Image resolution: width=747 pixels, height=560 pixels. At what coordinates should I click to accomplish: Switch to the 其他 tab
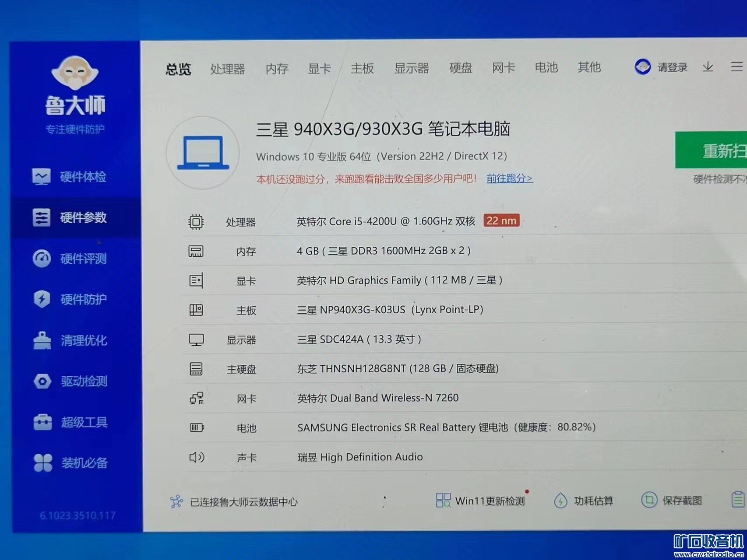[589, 67]
